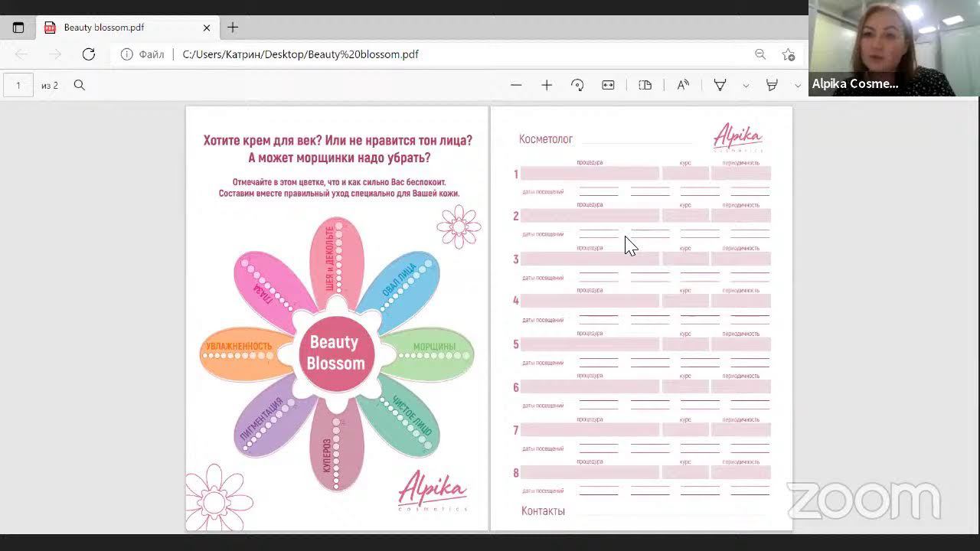980x551 pixels.
Task: Click the zoom magnifier in the address bar
Action: (760, 54)
